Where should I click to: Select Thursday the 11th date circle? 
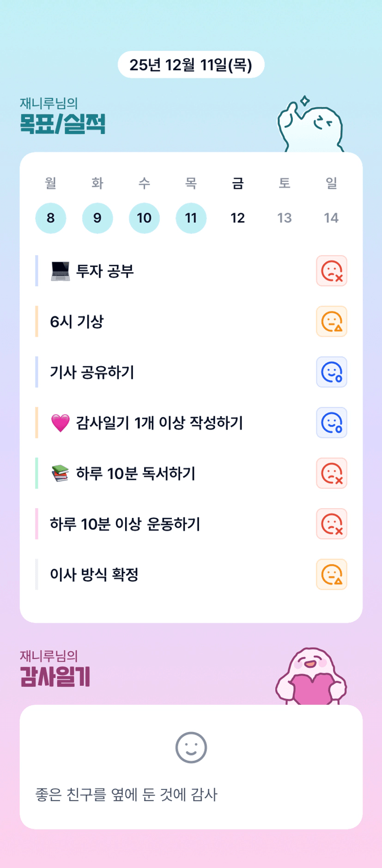coord(191,218)
